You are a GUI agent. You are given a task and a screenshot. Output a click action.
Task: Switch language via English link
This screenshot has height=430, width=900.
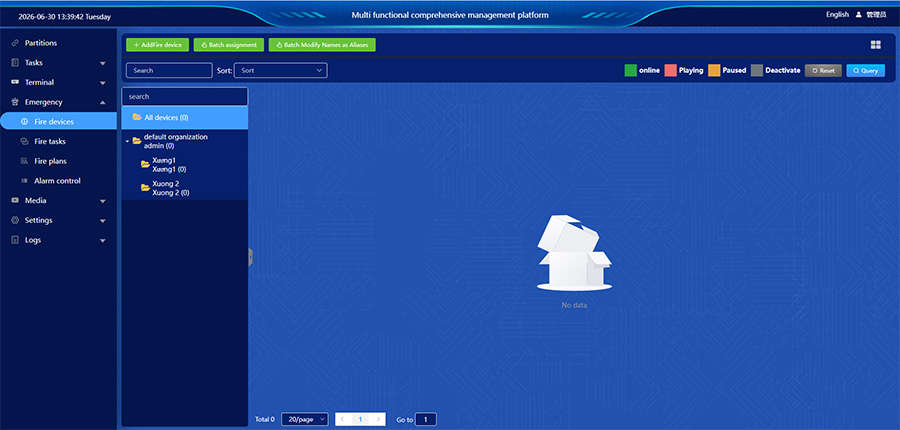[x=837, y=15]
